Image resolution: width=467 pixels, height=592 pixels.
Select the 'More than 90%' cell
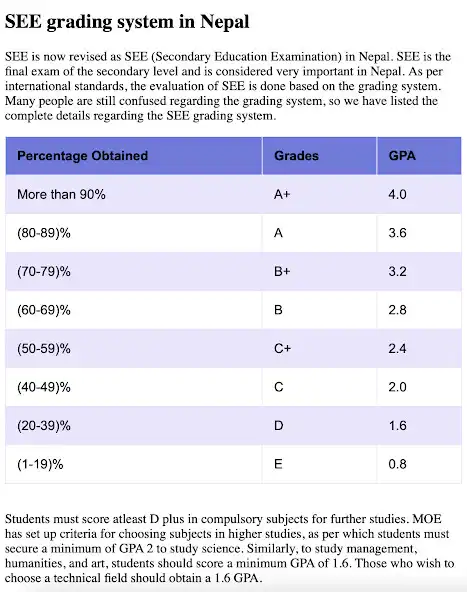pyautogui.click(x=134, y=194)
